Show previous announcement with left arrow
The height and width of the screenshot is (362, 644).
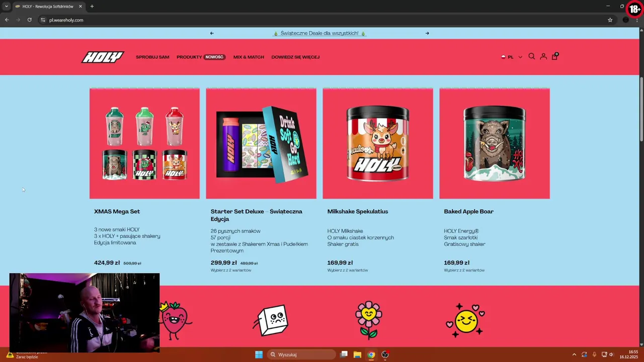click(212, 33)
